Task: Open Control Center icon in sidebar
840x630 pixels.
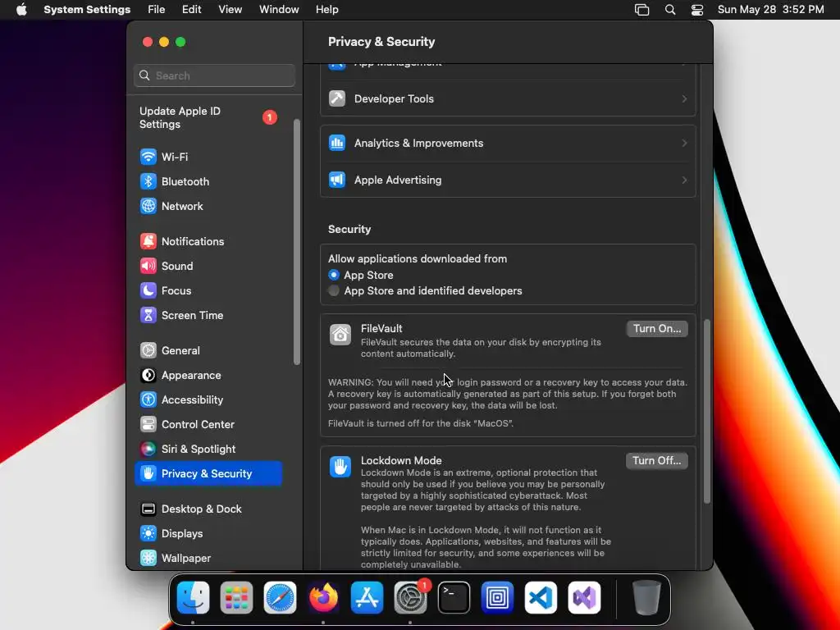Action: [148, 425]
